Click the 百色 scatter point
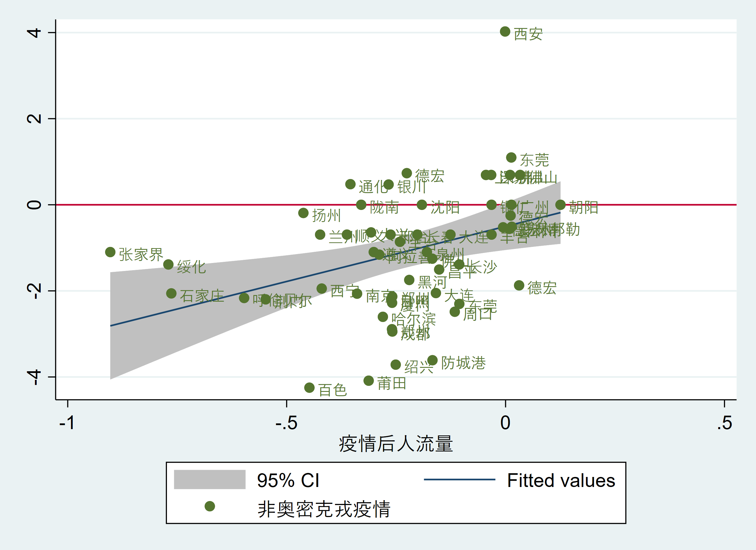 (309, 388)
